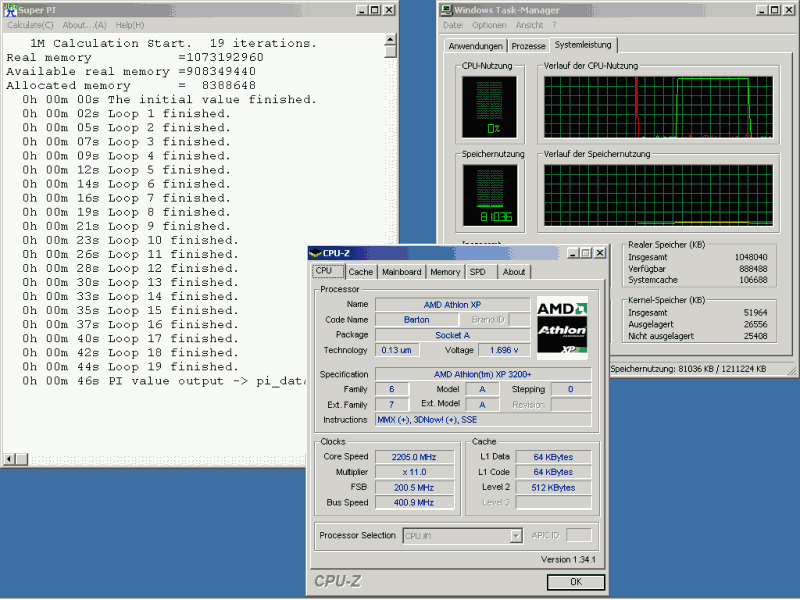Click the Verlauf der CPU-Nutzung graph
Viewport: 800px width, 600px height.
tap(658, 107)
